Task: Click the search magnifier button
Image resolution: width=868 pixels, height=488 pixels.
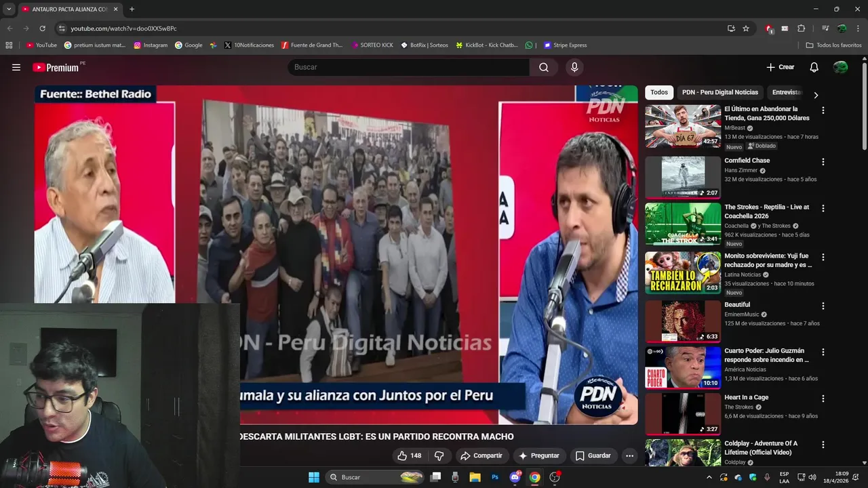Action: coord(544,67)
